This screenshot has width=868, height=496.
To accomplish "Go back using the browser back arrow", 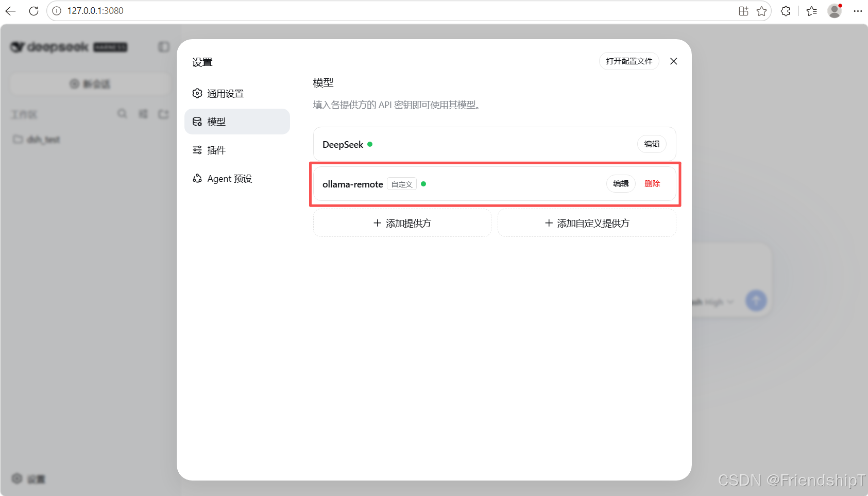I will [10, 11].
